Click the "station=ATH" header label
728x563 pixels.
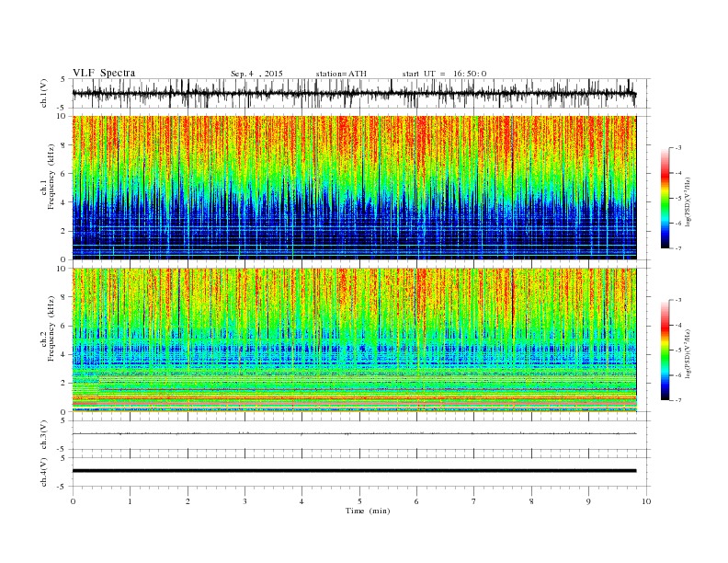341,74
